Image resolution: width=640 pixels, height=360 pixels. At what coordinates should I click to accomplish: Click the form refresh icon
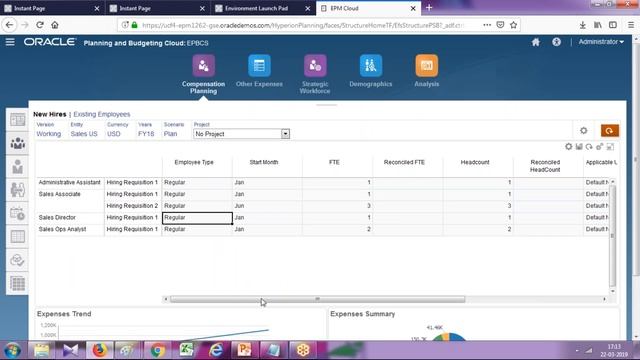coord(589,147)
